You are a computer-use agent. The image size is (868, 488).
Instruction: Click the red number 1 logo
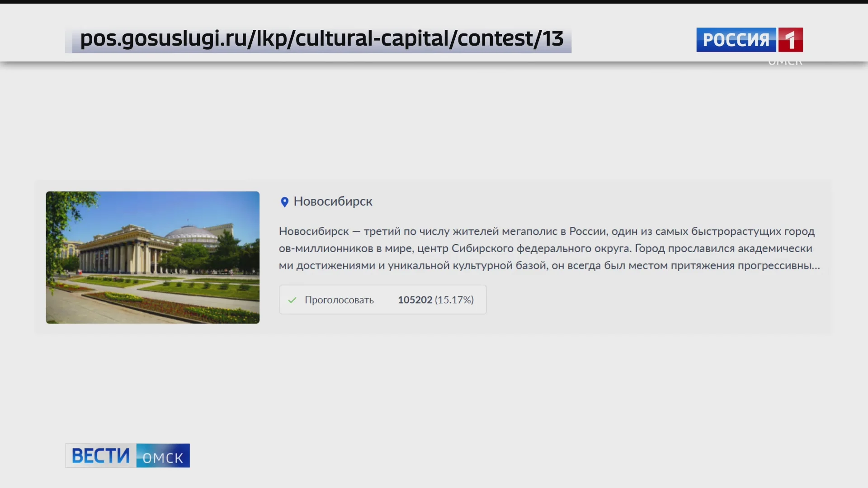pos(790,40)
